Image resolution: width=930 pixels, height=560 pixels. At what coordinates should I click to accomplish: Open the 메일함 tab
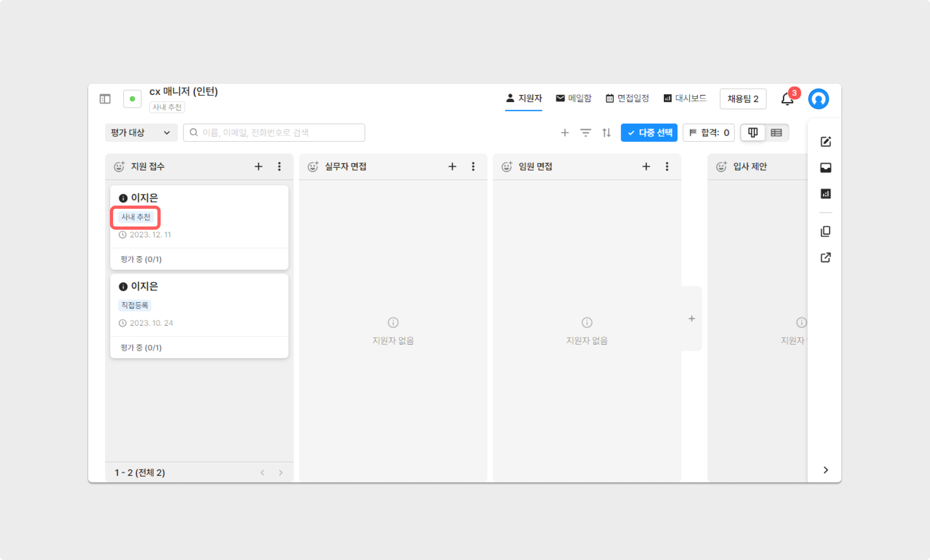pos(574,99)
